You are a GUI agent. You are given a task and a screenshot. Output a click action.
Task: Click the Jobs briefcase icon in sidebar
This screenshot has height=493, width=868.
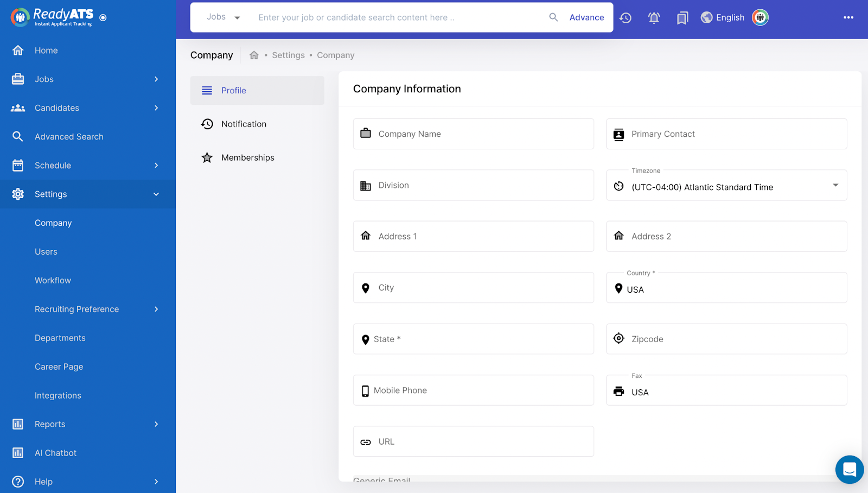pyautogui.click(x=18, y=79)
